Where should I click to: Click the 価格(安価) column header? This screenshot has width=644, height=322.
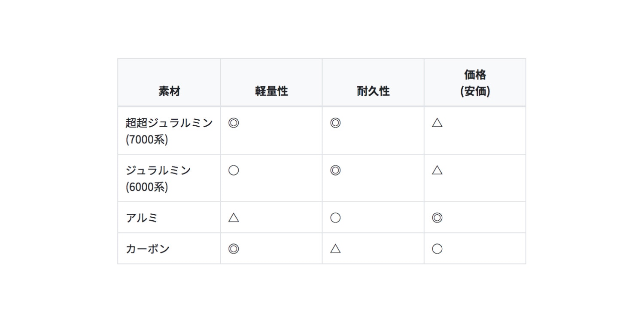click(x=475, y=83)
